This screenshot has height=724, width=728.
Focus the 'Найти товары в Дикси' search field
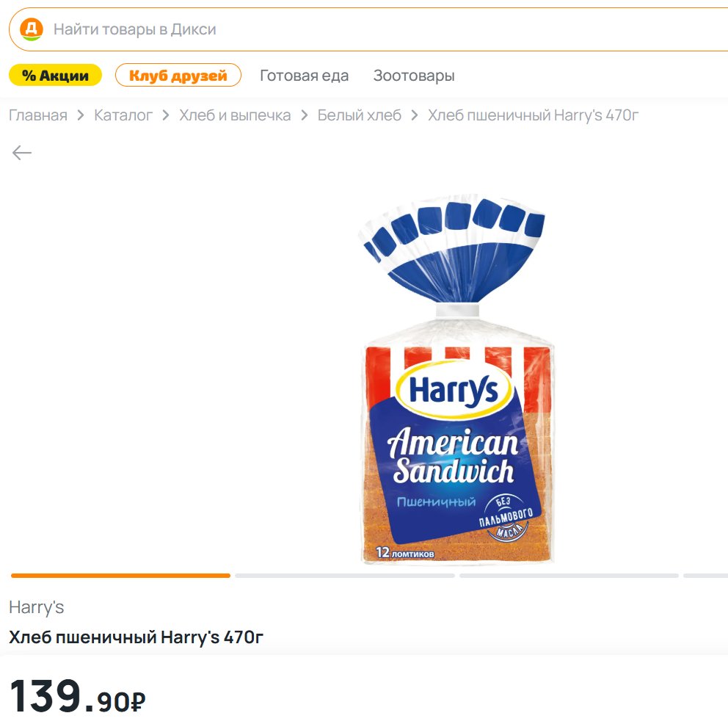click(367, 29)
